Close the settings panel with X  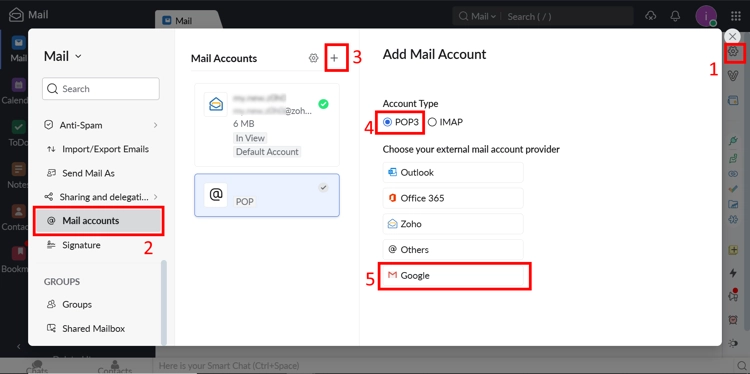click(732, 36)
